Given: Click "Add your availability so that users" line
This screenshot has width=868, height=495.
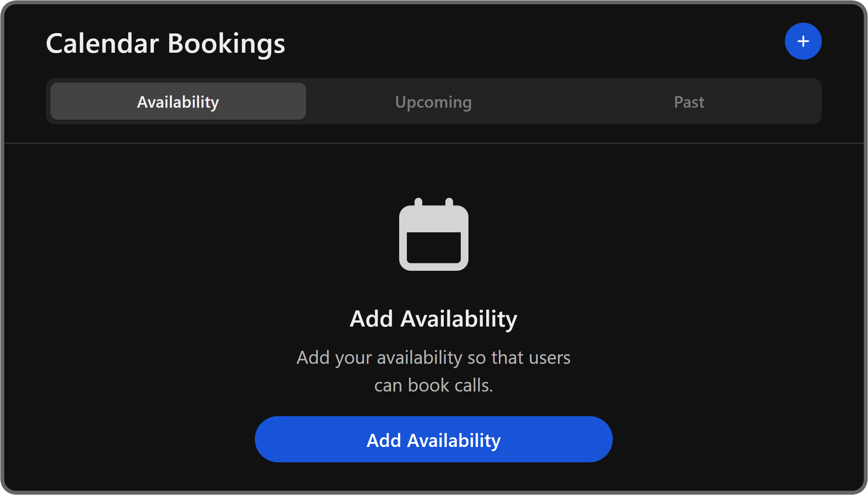Looking at the screenshot, I should [433, 358].
